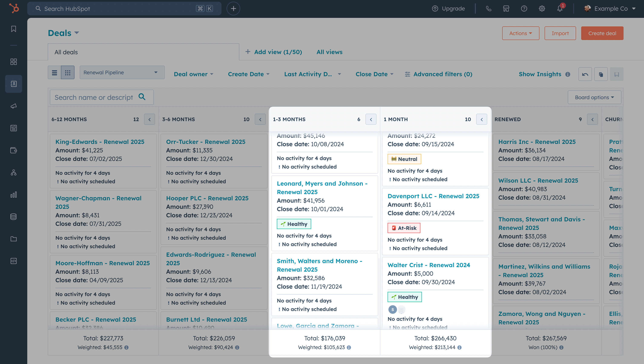Click the plus quick-create button in the top bar

coord(233,9)
